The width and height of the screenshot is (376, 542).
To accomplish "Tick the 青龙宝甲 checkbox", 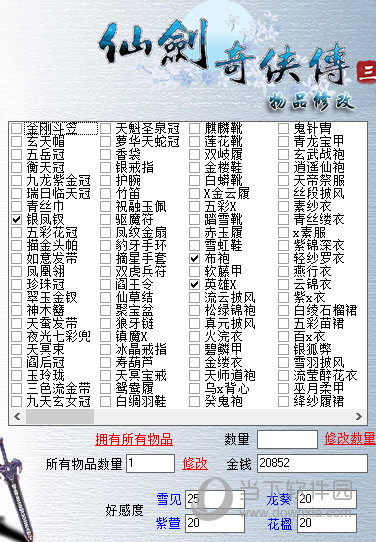I will pos(283,141).
